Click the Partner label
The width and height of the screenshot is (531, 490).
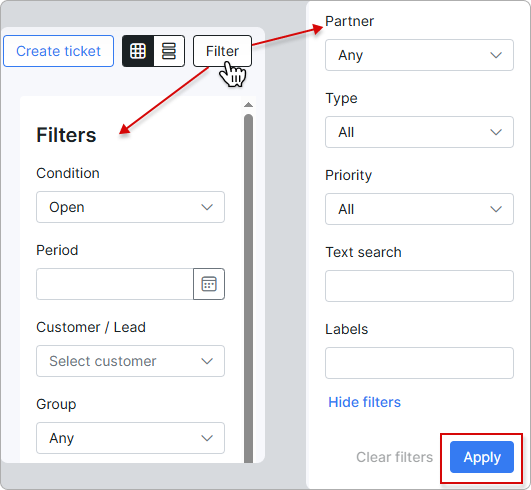point(349,21)
